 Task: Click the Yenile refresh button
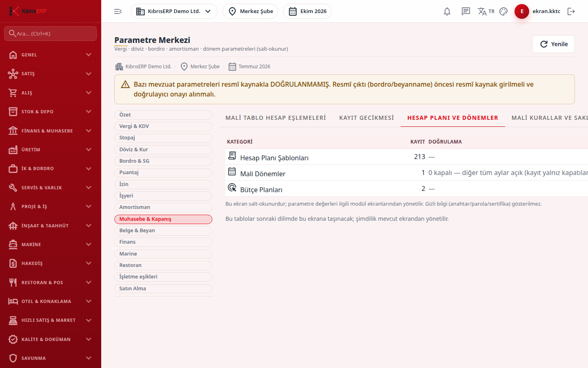point(553,44)
